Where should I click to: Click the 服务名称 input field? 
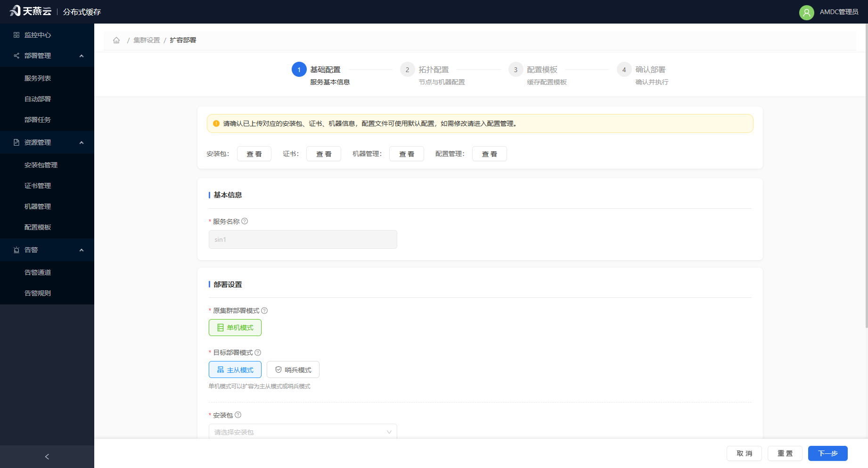[x=303, y=239]
